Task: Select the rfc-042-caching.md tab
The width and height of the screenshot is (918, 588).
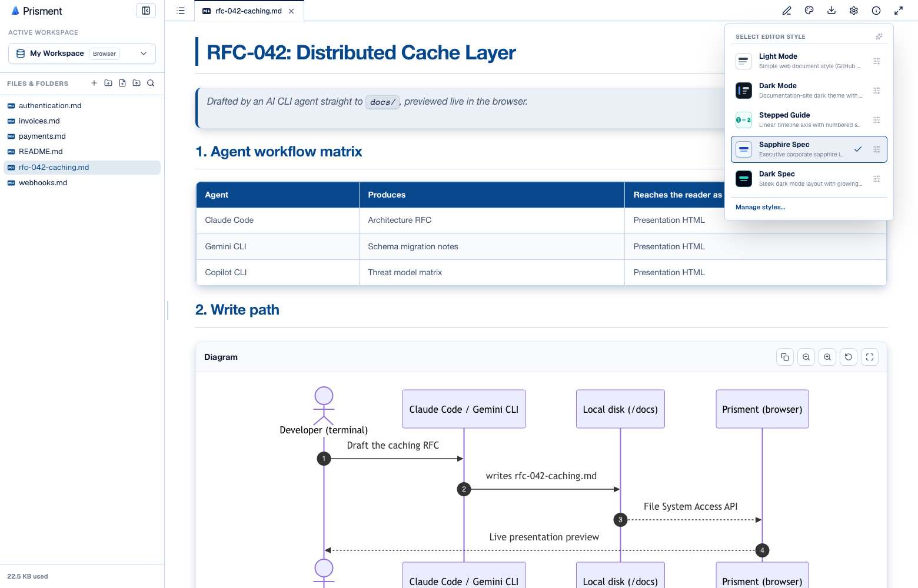Action: point(249,11)
